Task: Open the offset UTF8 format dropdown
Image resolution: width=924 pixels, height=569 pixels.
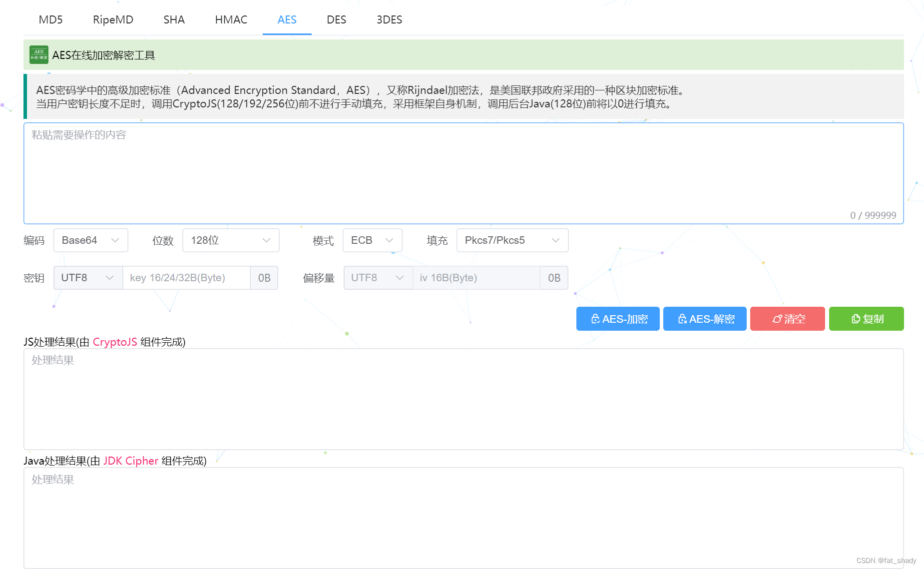Action: click(x=378, y=278)
